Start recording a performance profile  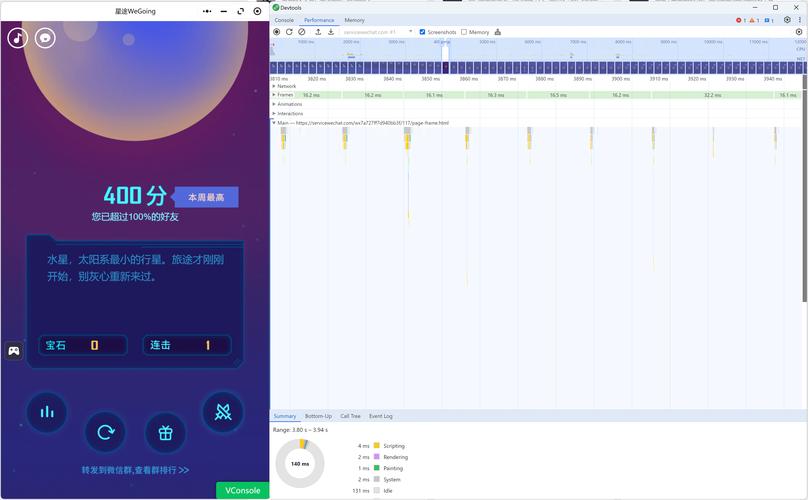point(277,32)
